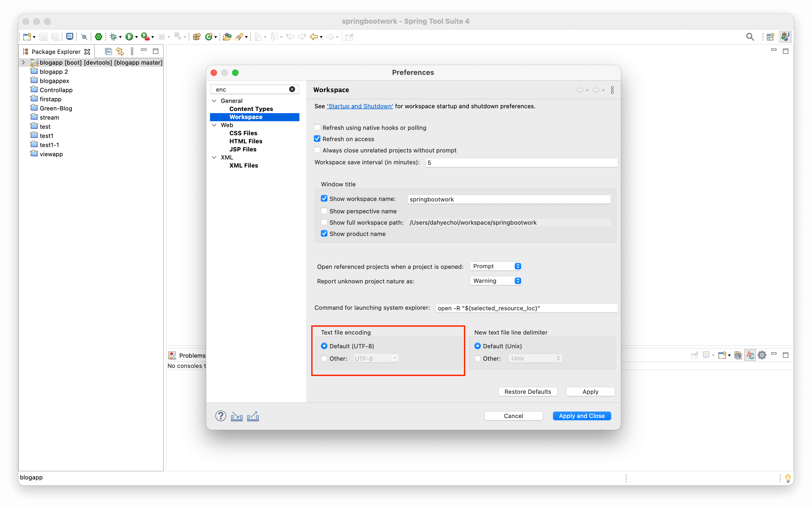The image size is (812, 508).
Task: Select Content Types preference page
Action: [251, 109]
